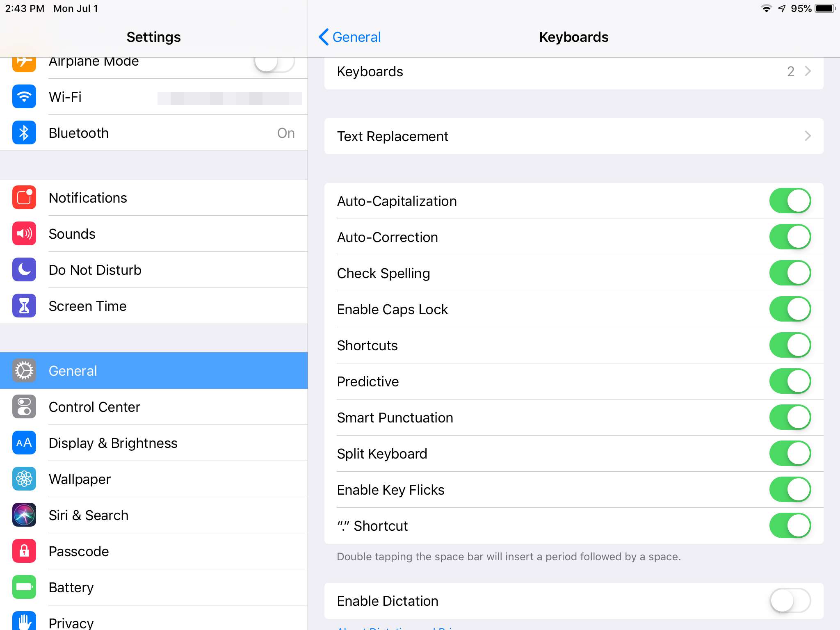
Task: Open Display & Brightness settings
Action: [x=154, y=443]
